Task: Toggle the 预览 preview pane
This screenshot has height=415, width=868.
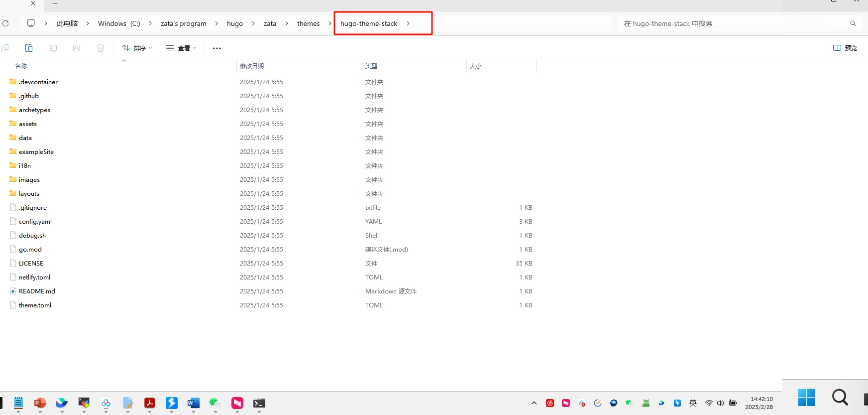Action: [x=845, y=48]
